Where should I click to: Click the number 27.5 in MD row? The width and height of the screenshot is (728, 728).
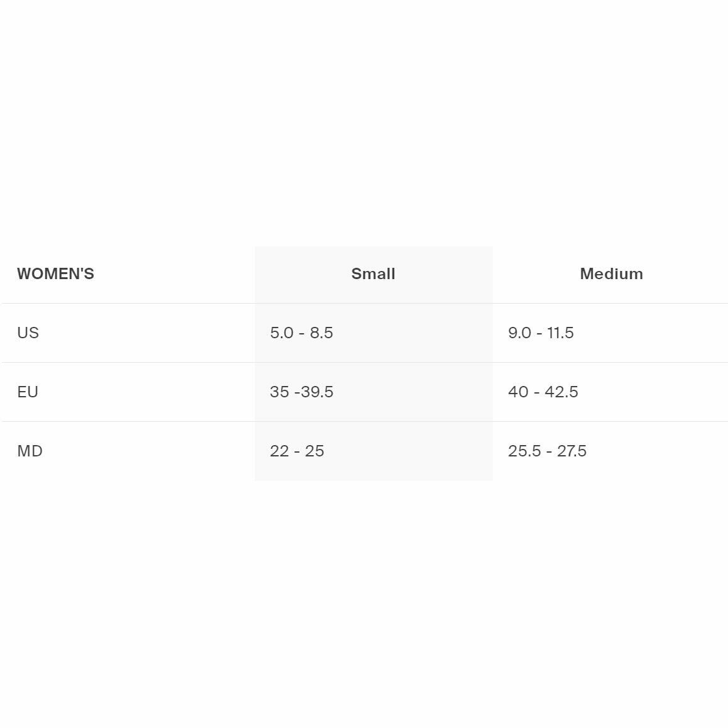pos(571,451)
